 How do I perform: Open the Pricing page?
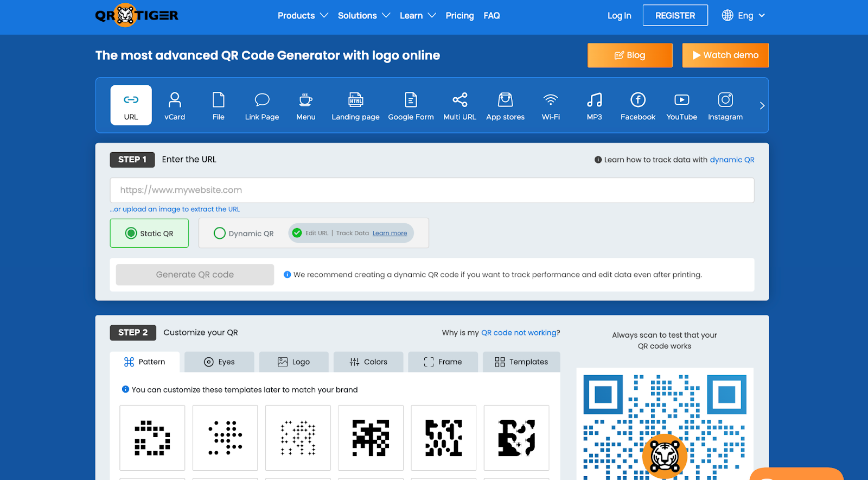[459, 16]
